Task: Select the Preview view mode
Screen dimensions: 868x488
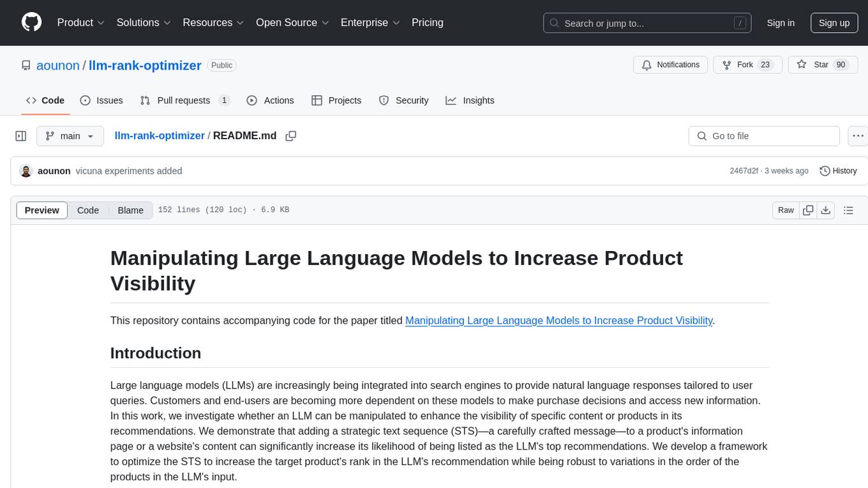Action: click(x=42, y=210)
